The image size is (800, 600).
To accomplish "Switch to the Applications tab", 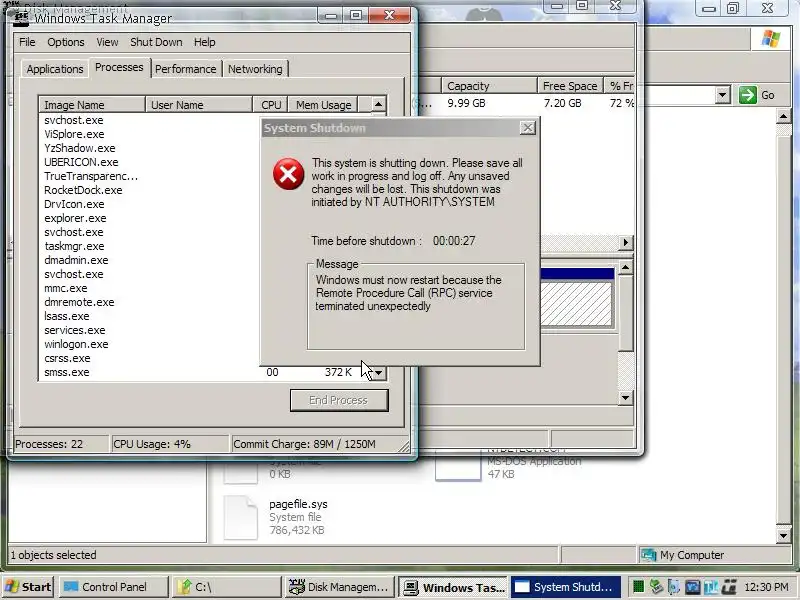I will tap(55, 69).
